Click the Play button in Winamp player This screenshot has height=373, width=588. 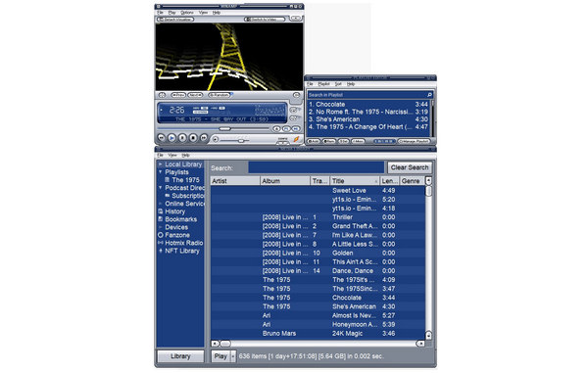pyautogui.click(x=171, y=138)
